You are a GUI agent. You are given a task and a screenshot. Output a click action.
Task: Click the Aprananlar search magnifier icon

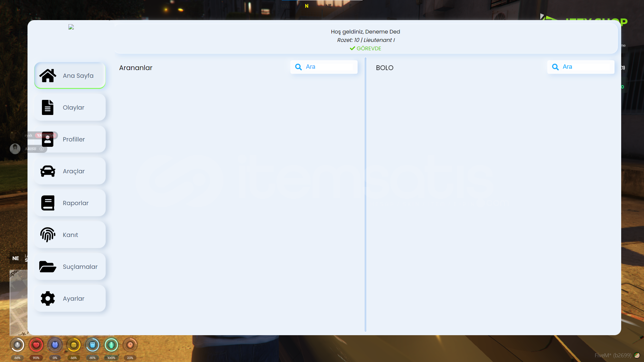pyautogui.click(x=298, y=67)
